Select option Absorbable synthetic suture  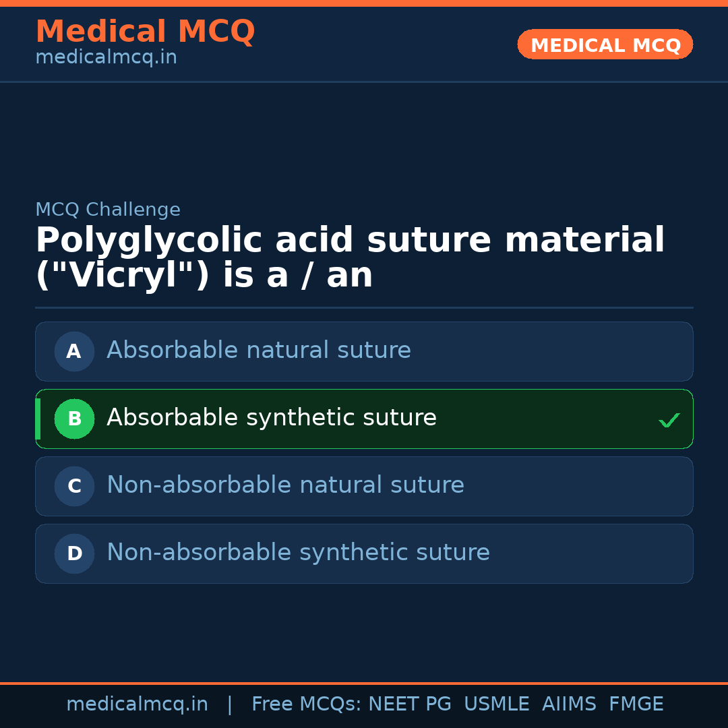(272, 418)
